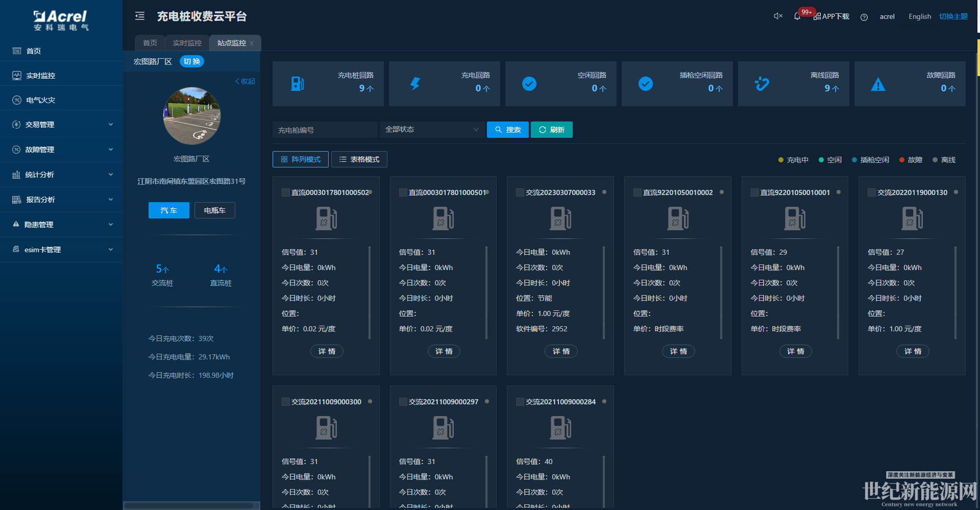980x510 pixels.
Task: Open the 全部状态 status dropdown
Action: tap(432, 130)
